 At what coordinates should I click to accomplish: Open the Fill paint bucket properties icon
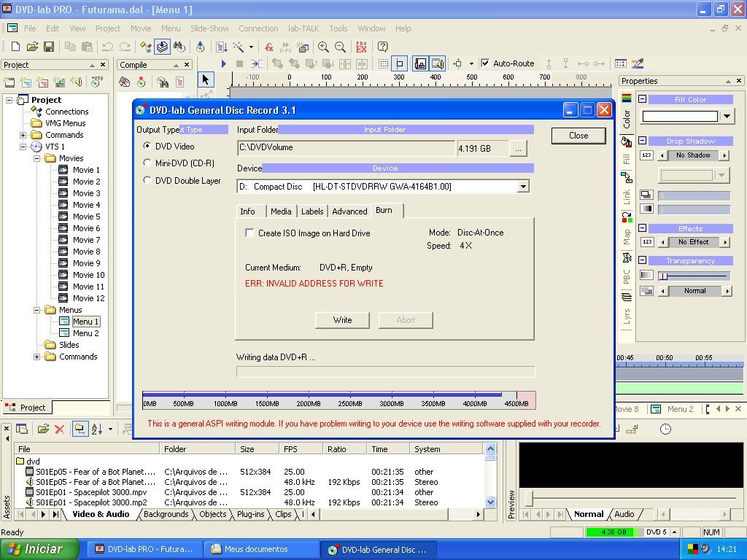pyautogui.click(x=627, y=141)
